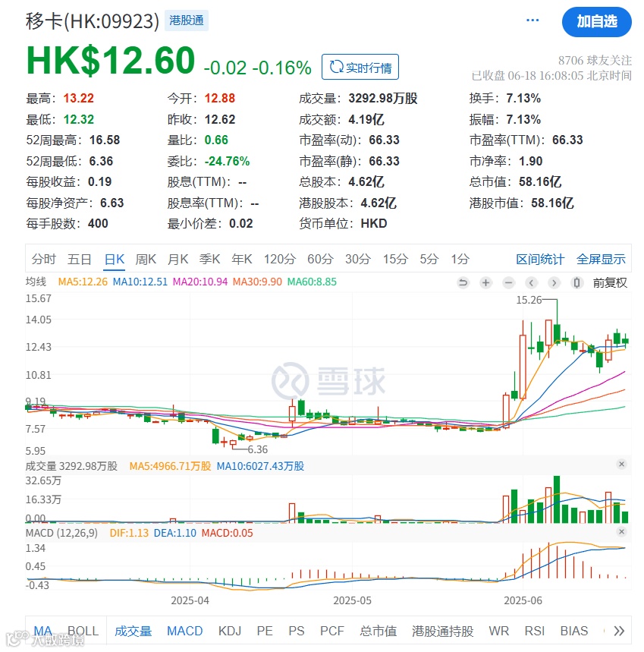This screenshot has height=652, width=644.
Task: Click the MA10:12.51 moving average label
Action: 140,282
